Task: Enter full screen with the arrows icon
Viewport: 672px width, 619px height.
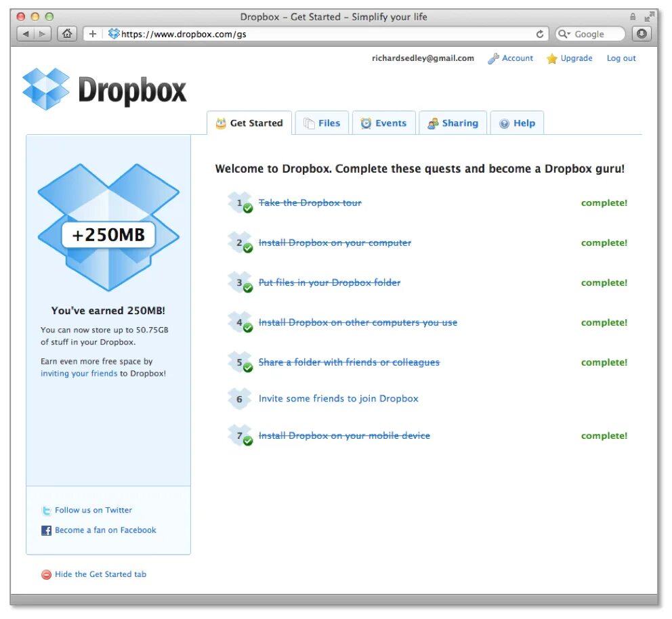Action: click(x=649, y=17)
